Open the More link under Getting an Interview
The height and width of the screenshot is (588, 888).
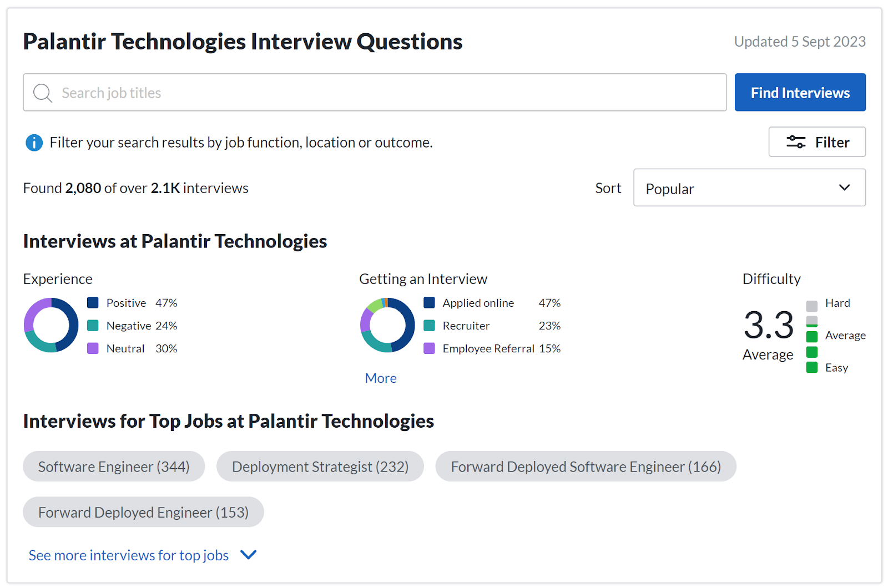380,378
